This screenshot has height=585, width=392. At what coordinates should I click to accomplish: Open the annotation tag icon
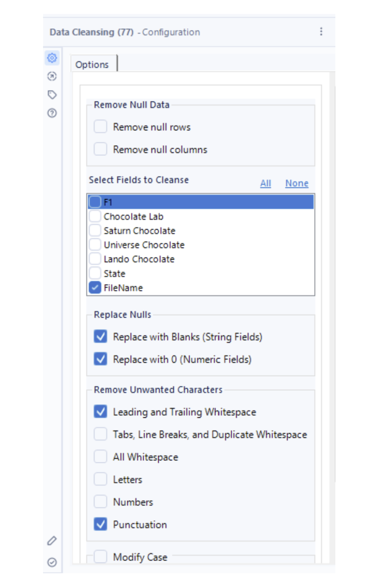click(x=52, y=94)
